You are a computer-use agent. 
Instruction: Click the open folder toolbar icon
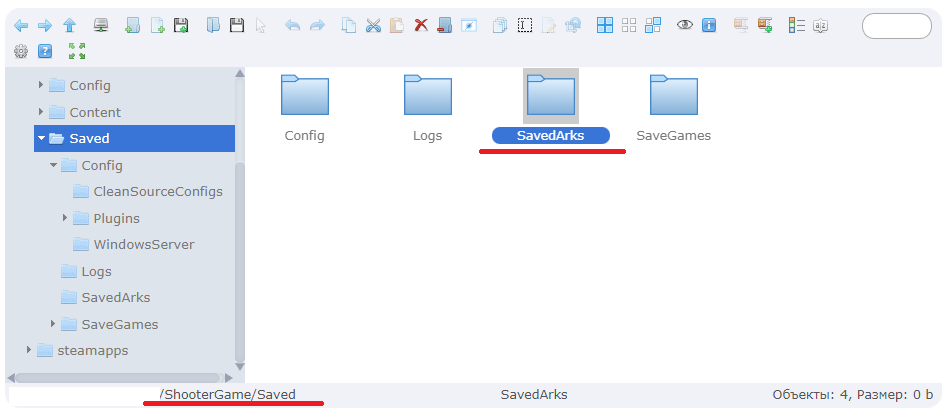(x=213, y=25)
